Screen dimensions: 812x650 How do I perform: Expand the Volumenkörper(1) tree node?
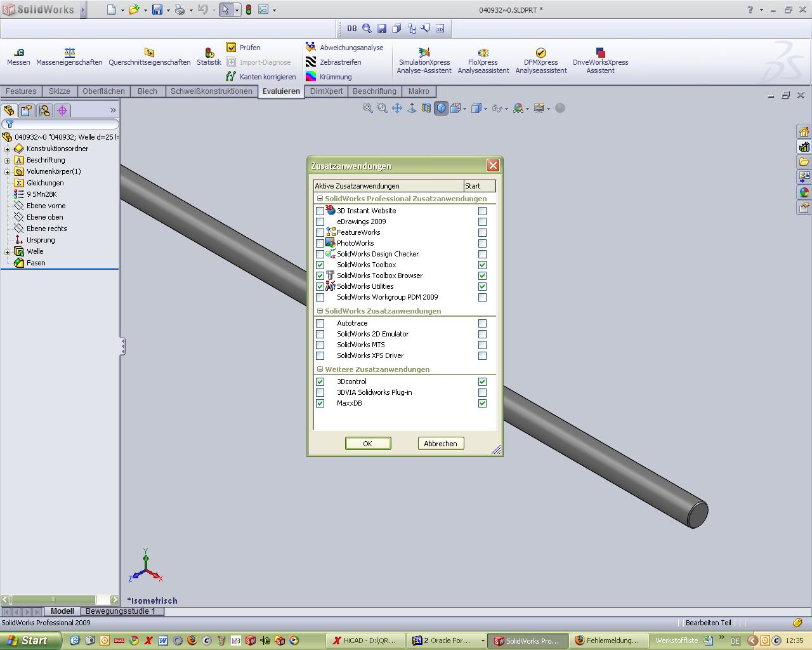[x=8, y=172]
